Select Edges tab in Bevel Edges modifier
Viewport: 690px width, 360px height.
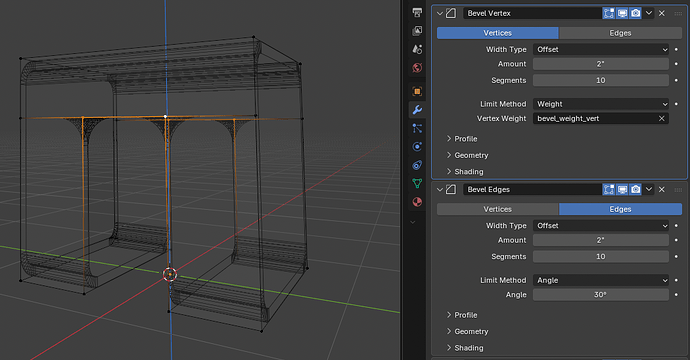[x=620, y=209]
